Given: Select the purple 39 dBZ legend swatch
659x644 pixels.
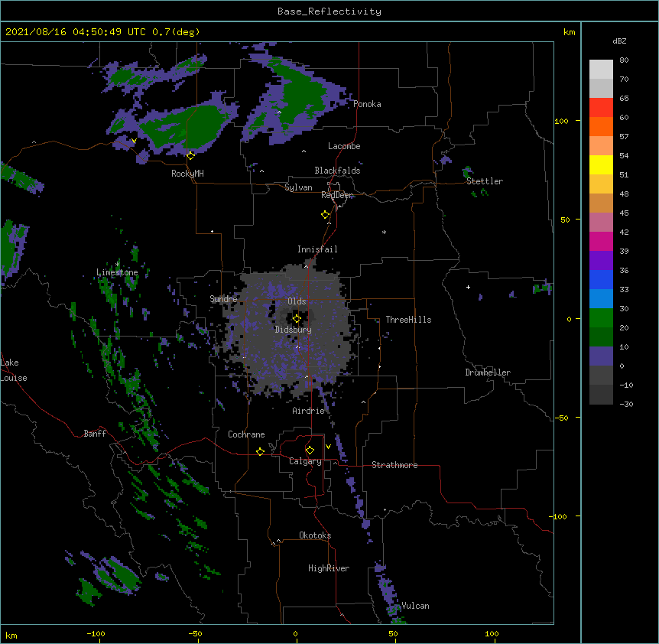Looking at the screenshot, I should point(601,260).
